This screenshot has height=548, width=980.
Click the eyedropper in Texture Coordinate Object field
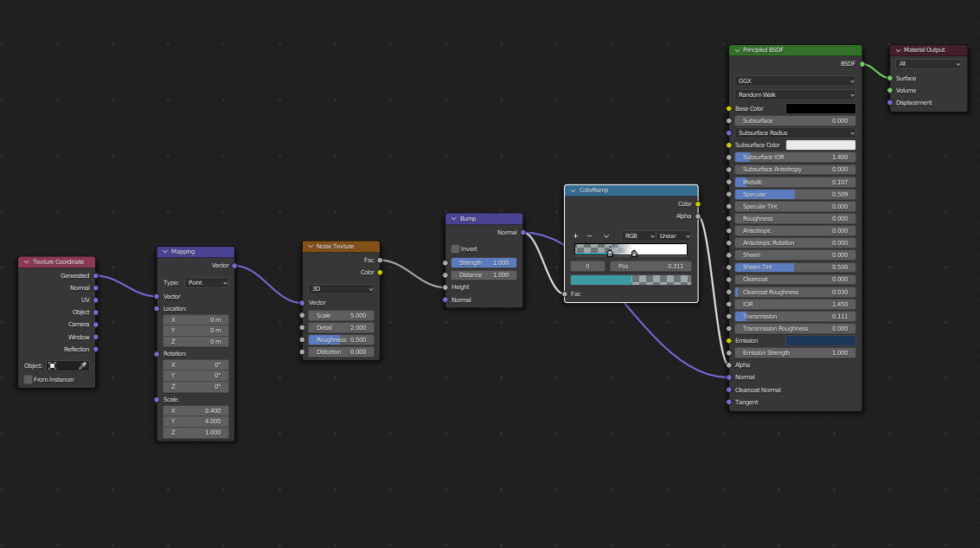tap(82, 366)
